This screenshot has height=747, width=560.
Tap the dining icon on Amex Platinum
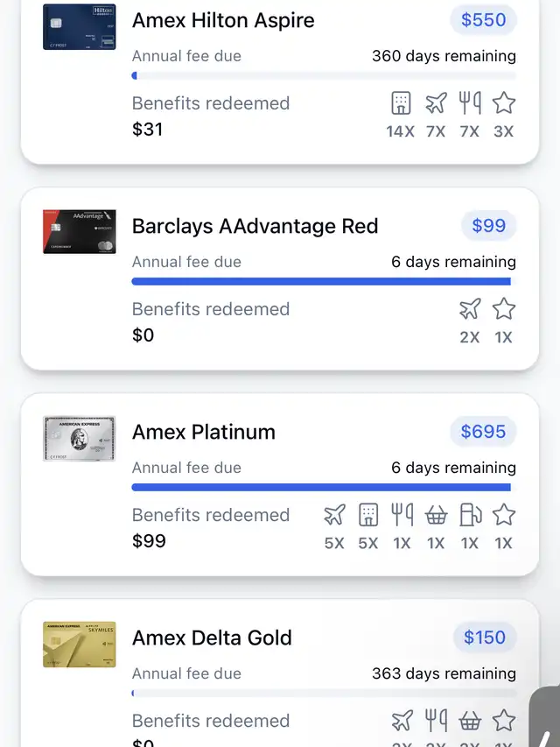coord(402,515)
